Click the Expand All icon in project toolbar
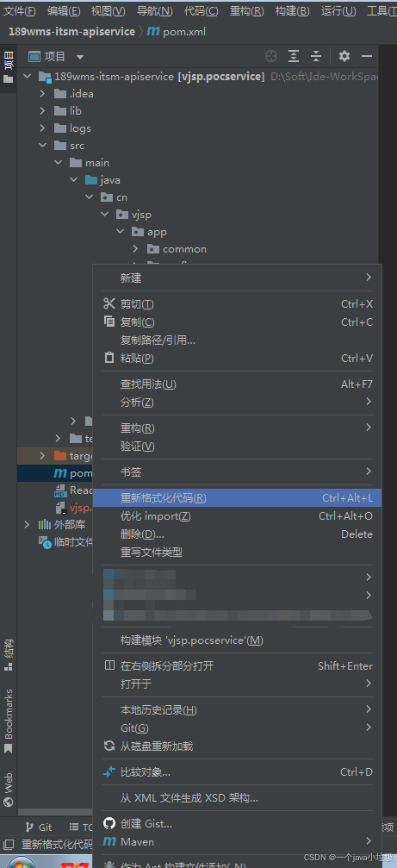The image size is (397, 868). [x=294, y=56]
